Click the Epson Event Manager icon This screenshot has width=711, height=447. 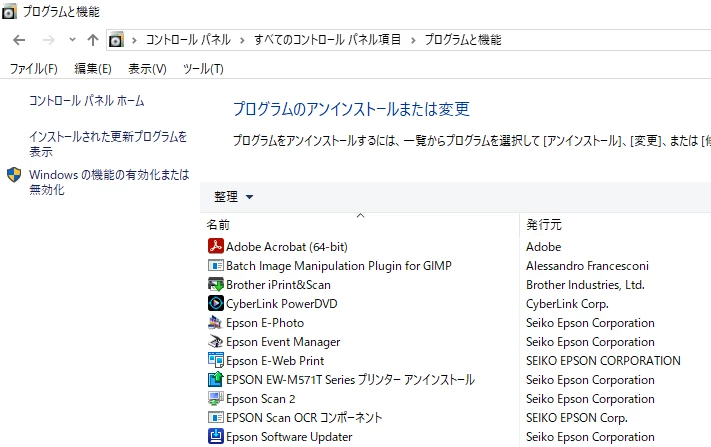tap(215, 341)
